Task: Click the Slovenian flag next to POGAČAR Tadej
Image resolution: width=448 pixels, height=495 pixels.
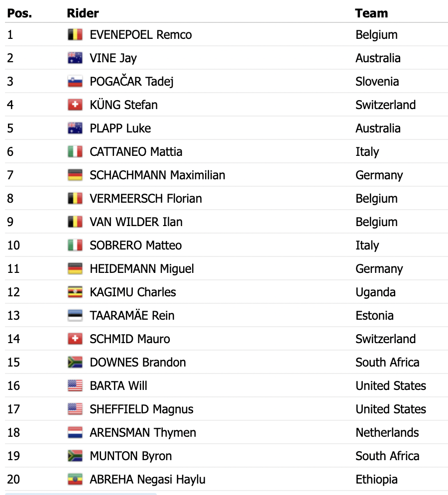Action: click(75, 82)
